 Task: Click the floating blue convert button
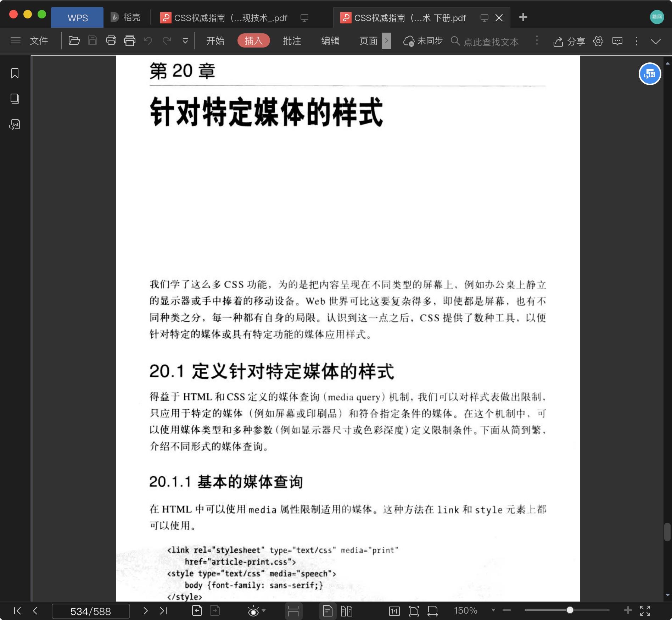click(x=650, y=74)
